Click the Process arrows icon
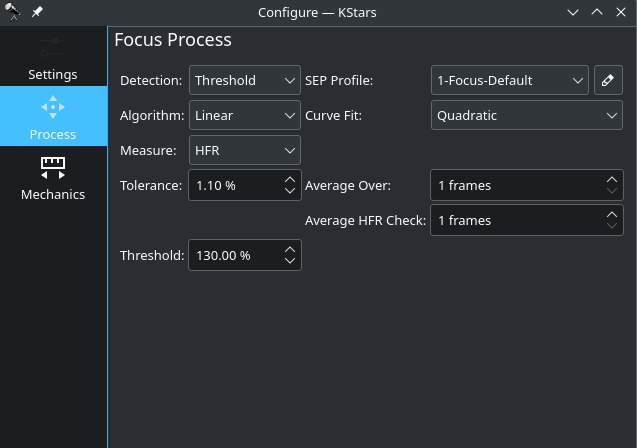The height and width of the screenshot is (448, 637). (x=53, y=107)
